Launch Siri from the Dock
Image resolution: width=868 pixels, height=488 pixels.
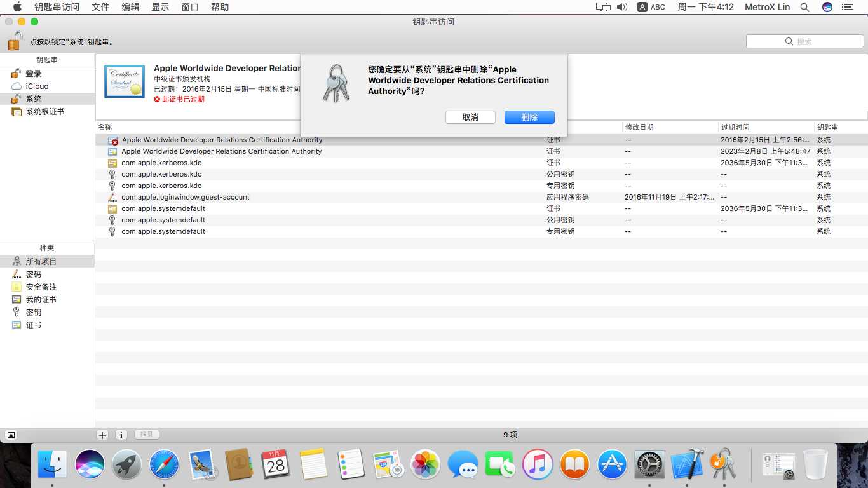[90, 464]
